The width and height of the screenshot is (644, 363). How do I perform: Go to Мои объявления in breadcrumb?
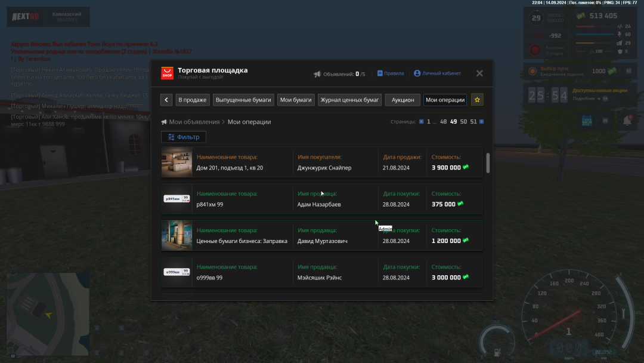point(194,122)
